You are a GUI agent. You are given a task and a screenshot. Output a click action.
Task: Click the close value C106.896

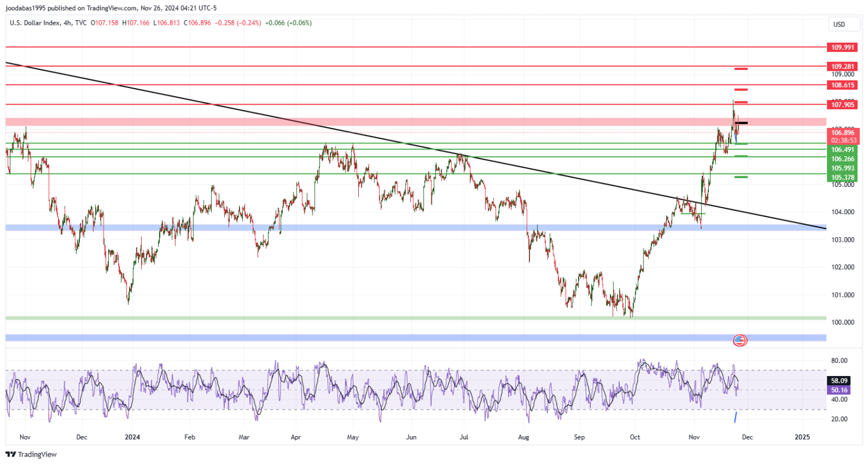tap(198, 23)
